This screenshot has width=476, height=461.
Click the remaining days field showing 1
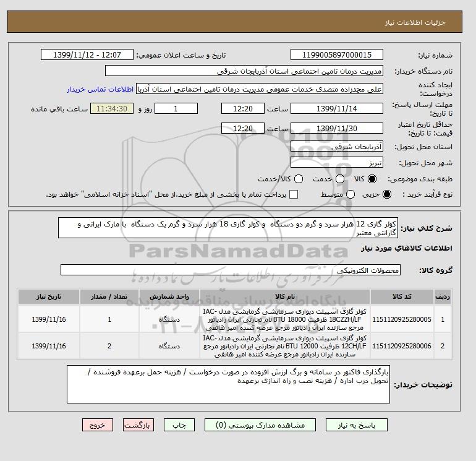pyautogui.click(x=176, y=108)
